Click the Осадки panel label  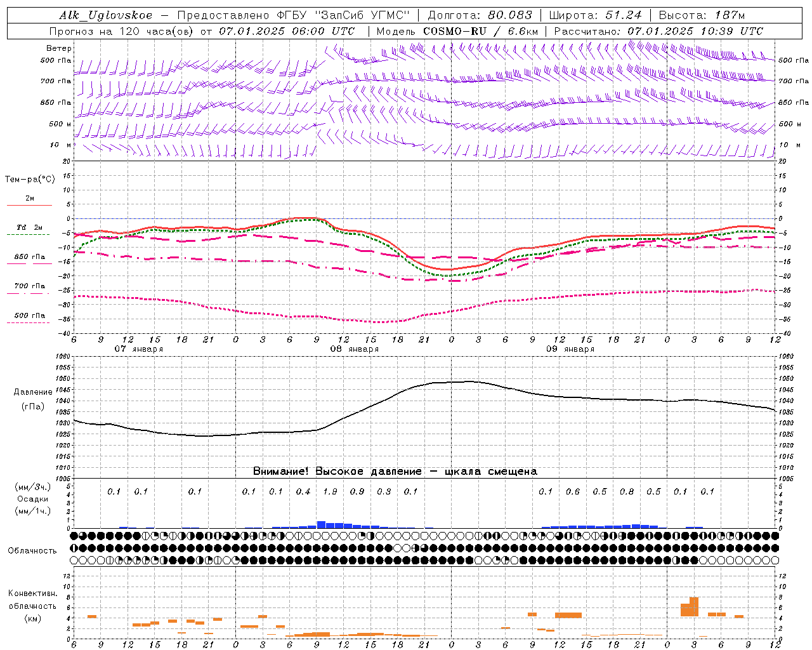tap(33, 499)
